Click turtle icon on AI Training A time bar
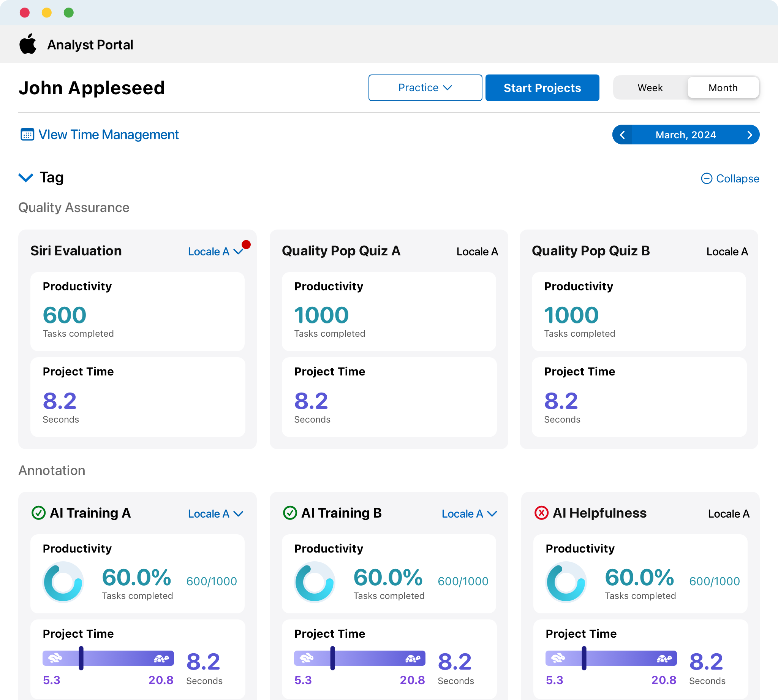The width and height of the screenshot is (778, 700). [x=161, y=659]
